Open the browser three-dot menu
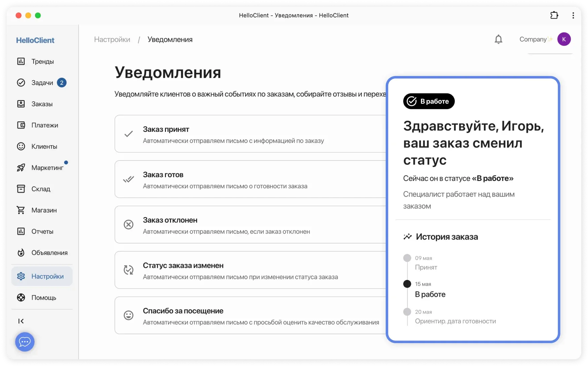Image resolution: width=588 pixels, height=366 pixels. point(573,15)
